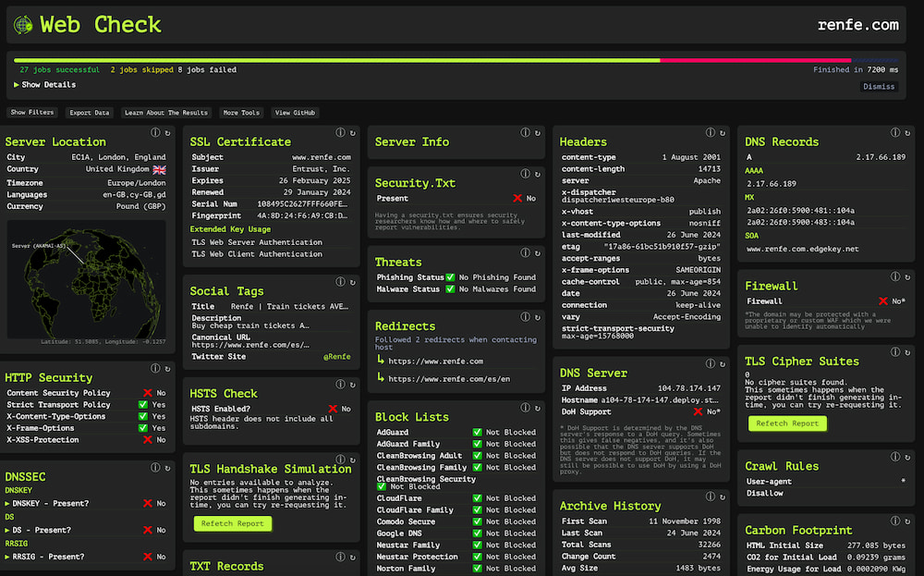Open info icon on Crawl Rules card
The image size is (924, 576).
point(895,457)
